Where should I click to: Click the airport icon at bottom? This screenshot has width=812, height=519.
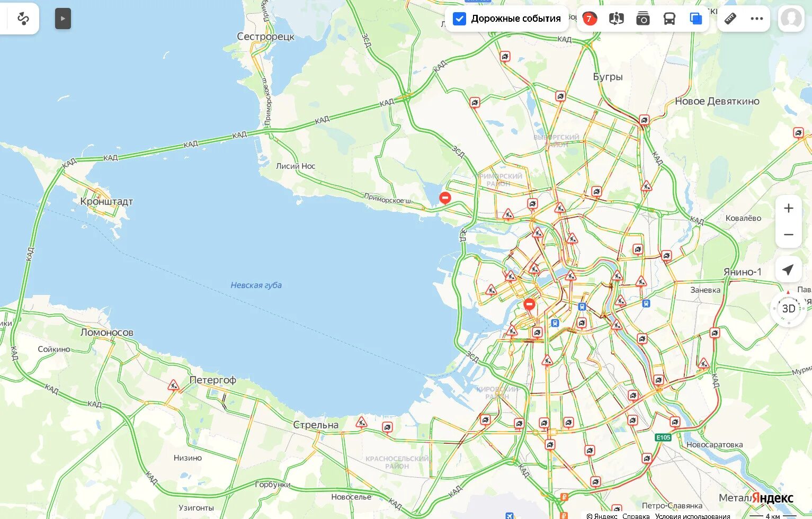[x=510, y=515]
